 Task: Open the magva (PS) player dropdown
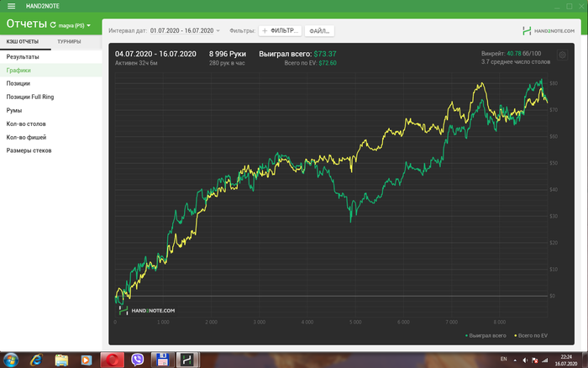[74, 25]
